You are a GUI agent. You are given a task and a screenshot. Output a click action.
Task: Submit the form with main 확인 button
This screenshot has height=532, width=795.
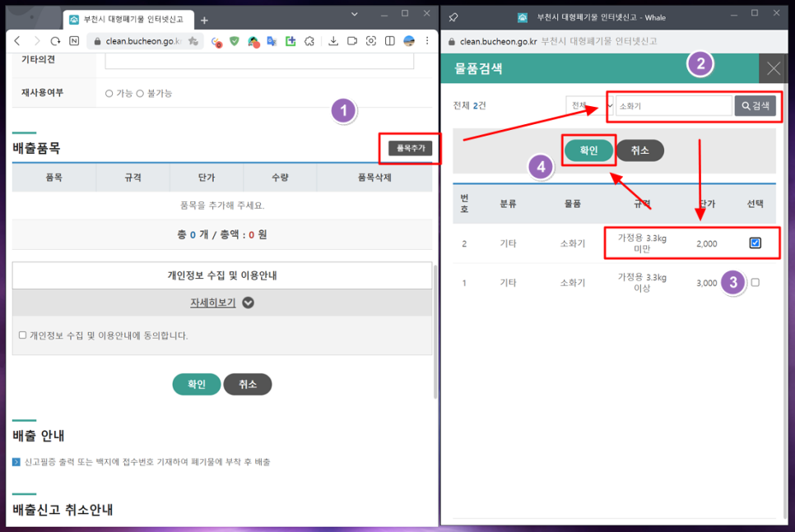click(x=196, y=384)
